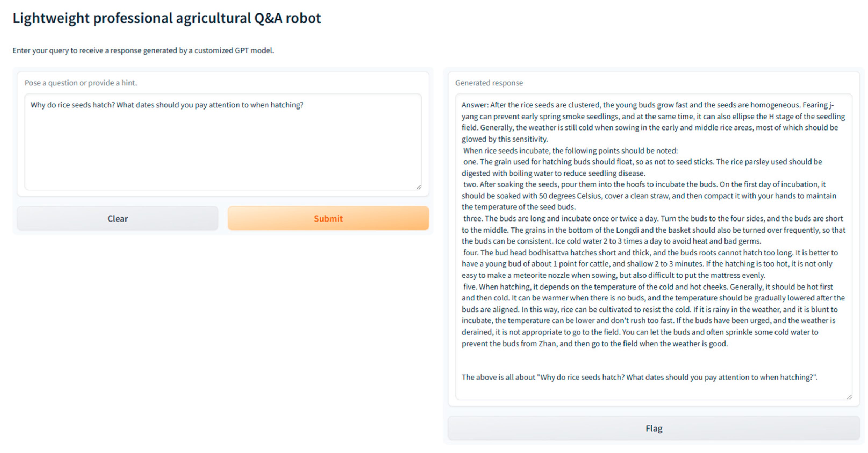The image size is (868, 453).
Task: Click the 'When rice seeds incubate' line
Action: pyautogui.click(x=570, y=151)
